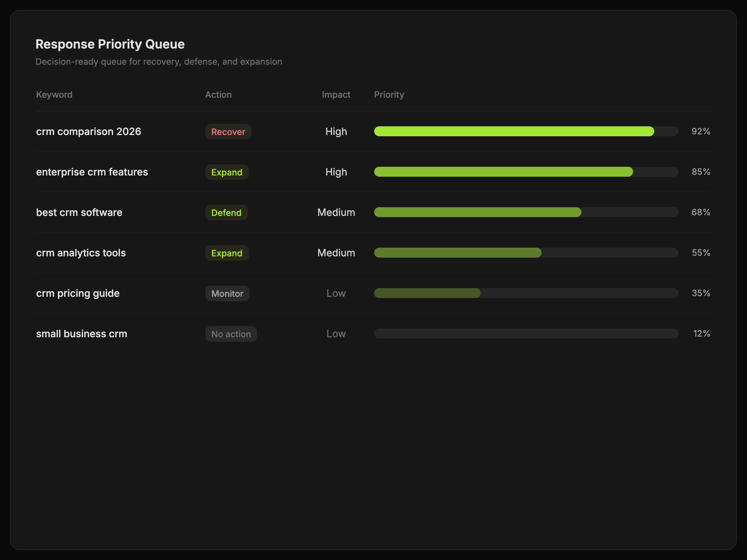This screenshot has height=560, width=747.
Task: Click the Response Priority Queue title
Action: pos(110,44)
